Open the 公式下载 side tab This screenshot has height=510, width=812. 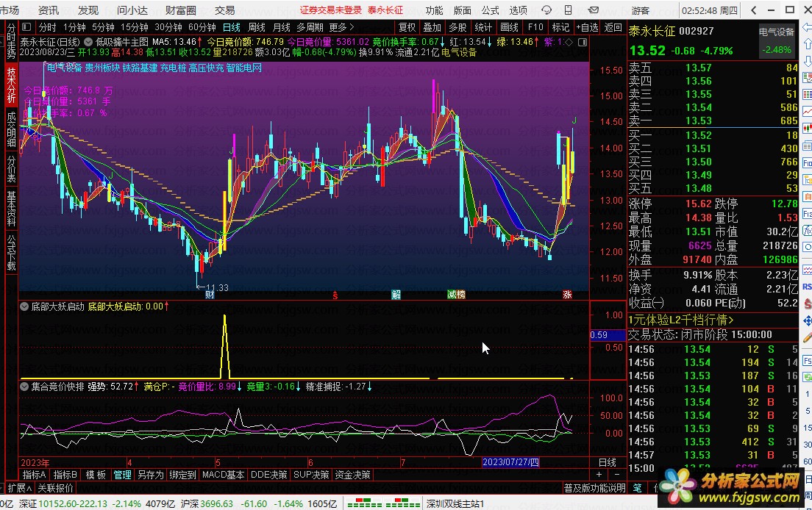11,252
